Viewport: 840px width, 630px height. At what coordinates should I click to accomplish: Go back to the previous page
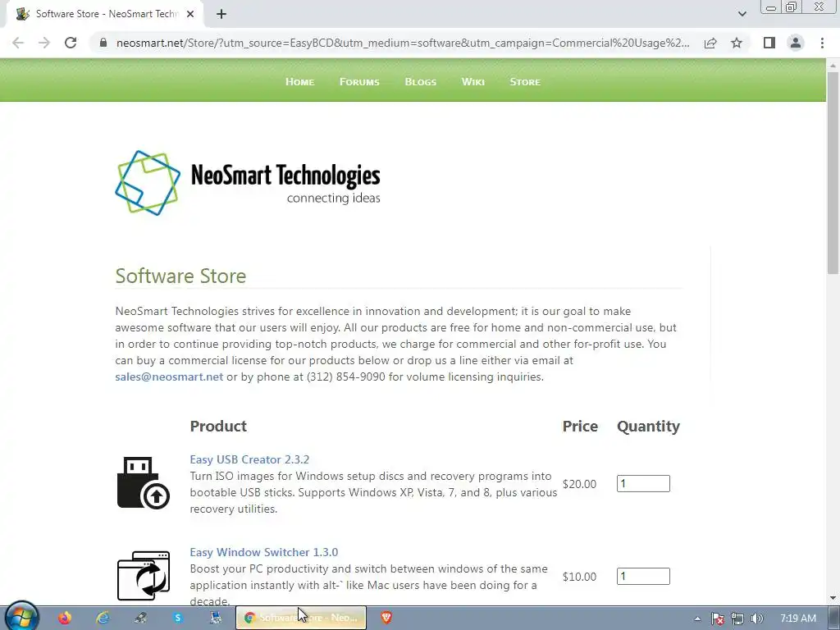point(18,43)
